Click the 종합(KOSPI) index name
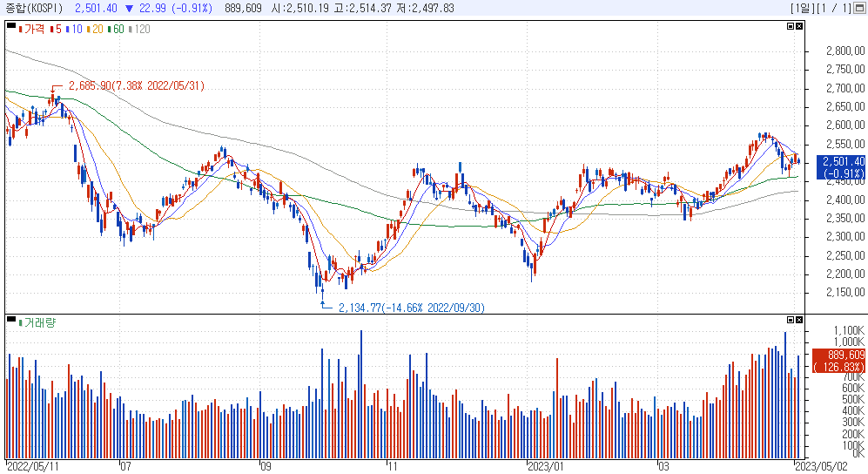868x474 pixels. [x=34, y=9]
